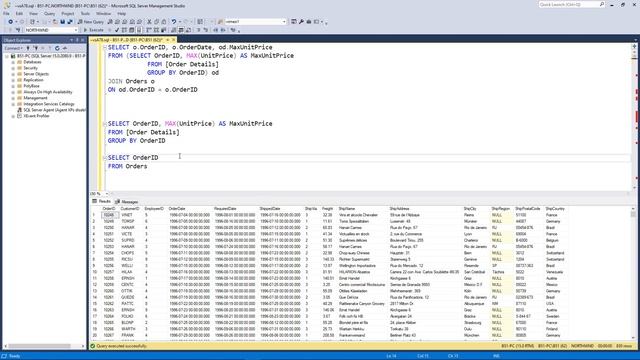
Task: Open the Window menu
Action: click(103, 13)
